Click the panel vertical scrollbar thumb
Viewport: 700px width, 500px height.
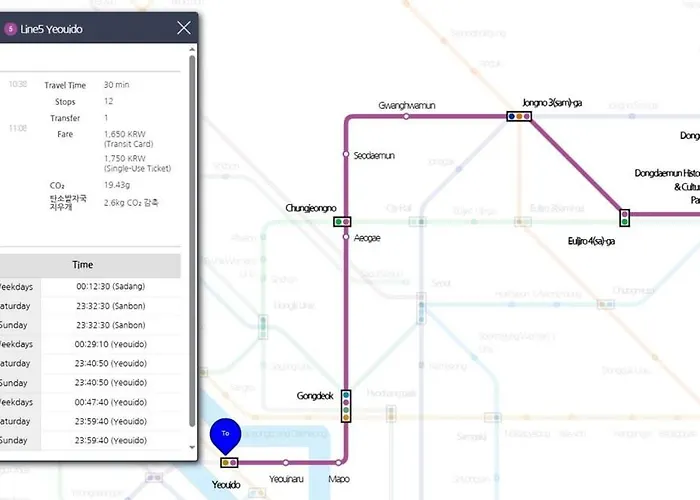pyautogui.click(x=192, y=241)
